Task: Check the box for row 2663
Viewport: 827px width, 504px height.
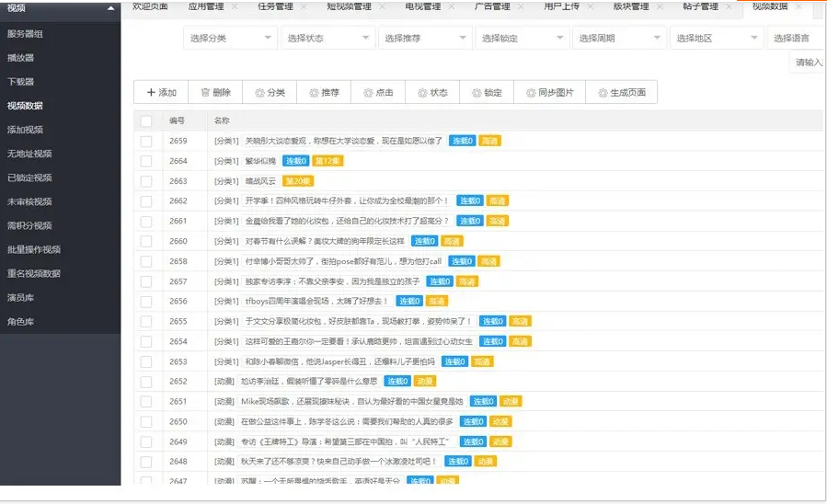Action: tap(146, 181)
